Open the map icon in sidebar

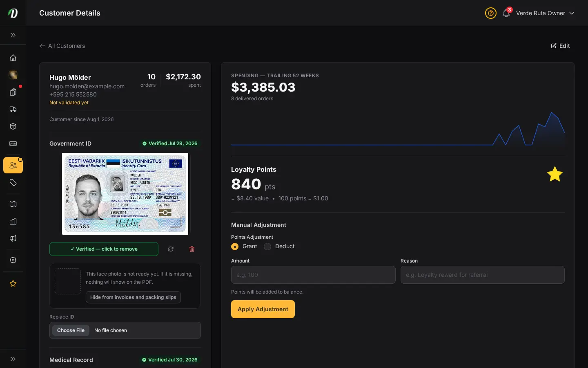13,204
